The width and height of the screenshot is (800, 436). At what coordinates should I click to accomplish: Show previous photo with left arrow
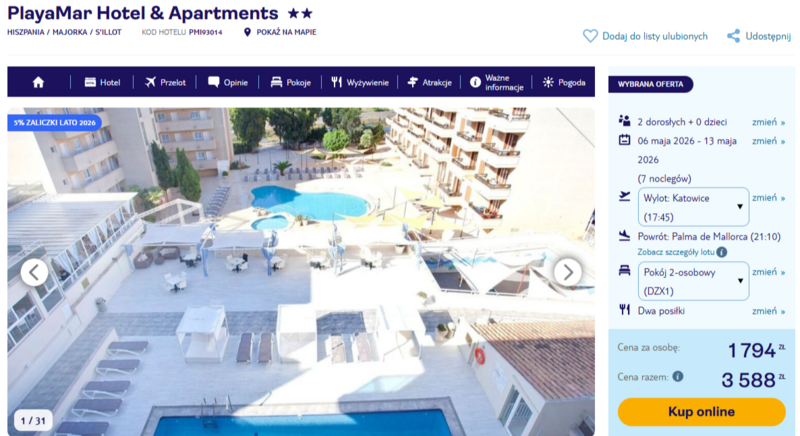coord(34,272)
